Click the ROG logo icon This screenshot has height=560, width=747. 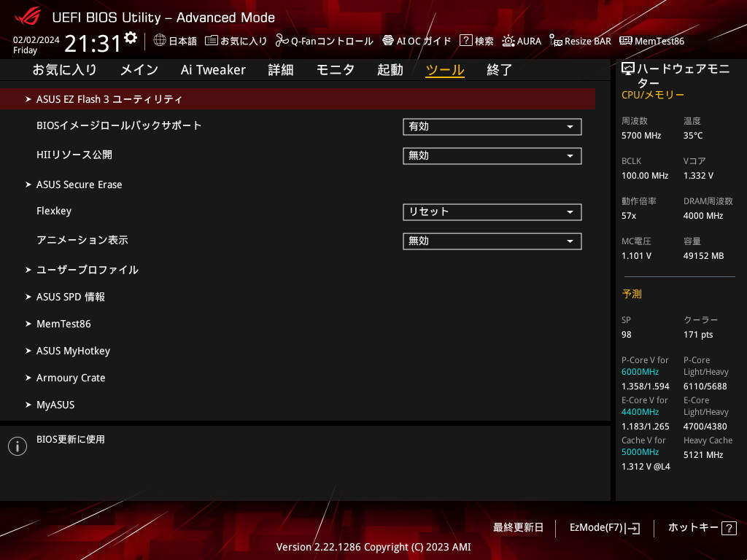pos(28,17)
